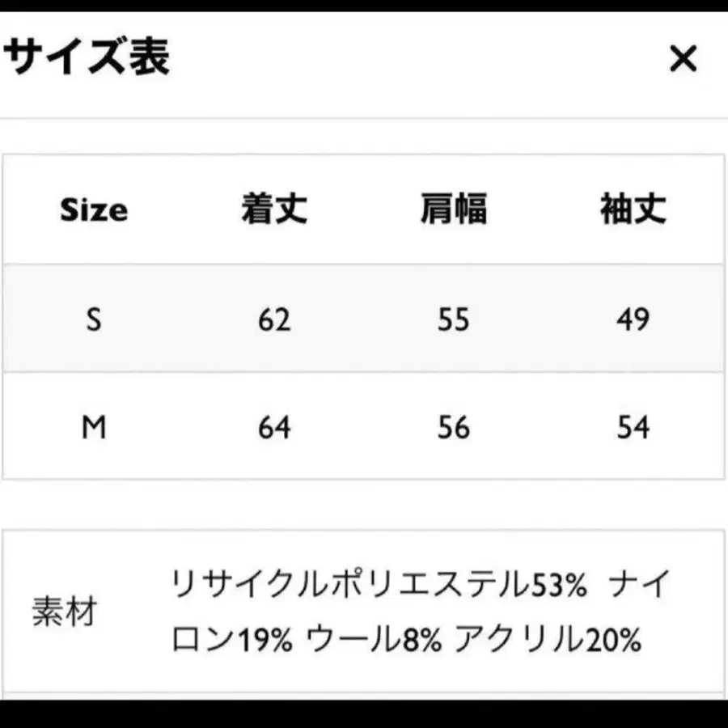Click the S shoulder width value 55
728x728 pixels.
tap(453, 320)
